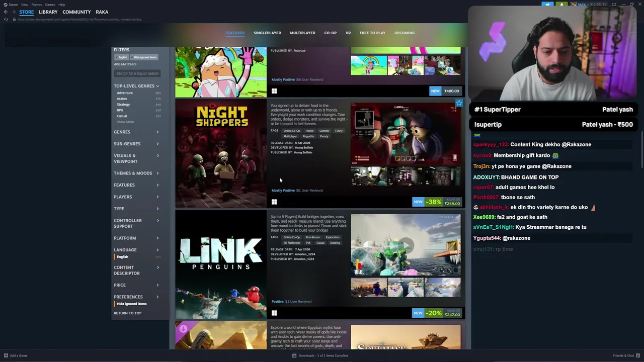Expand the Features filter section
Viewport: 644px width, 362px height.
coord(136,185)
